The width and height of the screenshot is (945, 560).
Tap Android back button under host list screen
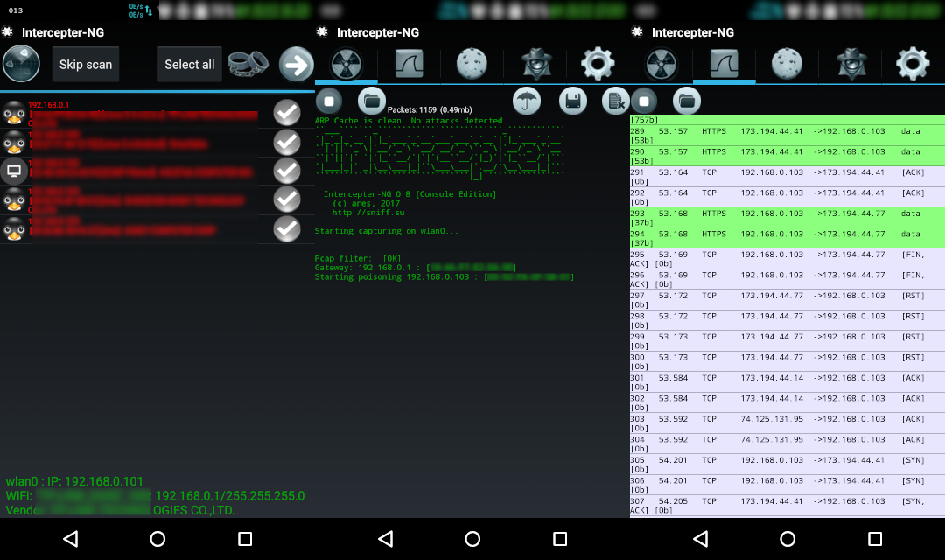coord(71,538)
